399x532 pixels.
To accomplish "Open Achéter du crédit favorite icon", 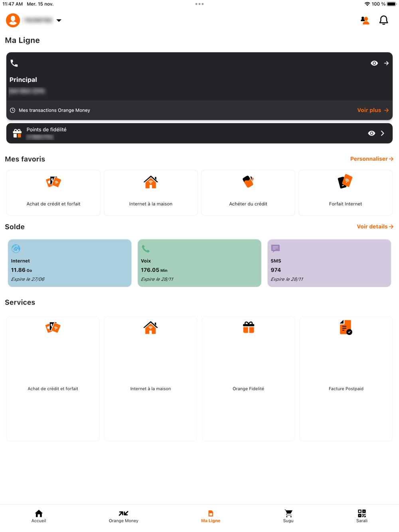I will (x=248, y=182).
